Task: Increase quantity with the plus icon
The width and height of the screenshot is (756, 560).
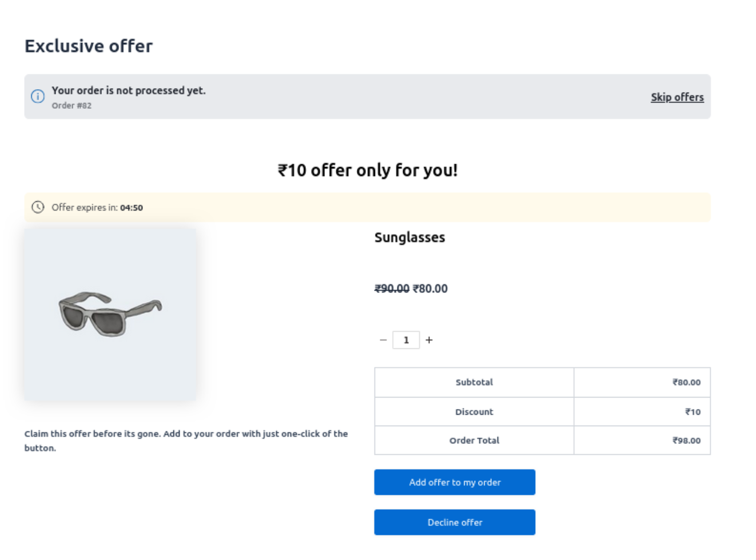Action: 429,340
